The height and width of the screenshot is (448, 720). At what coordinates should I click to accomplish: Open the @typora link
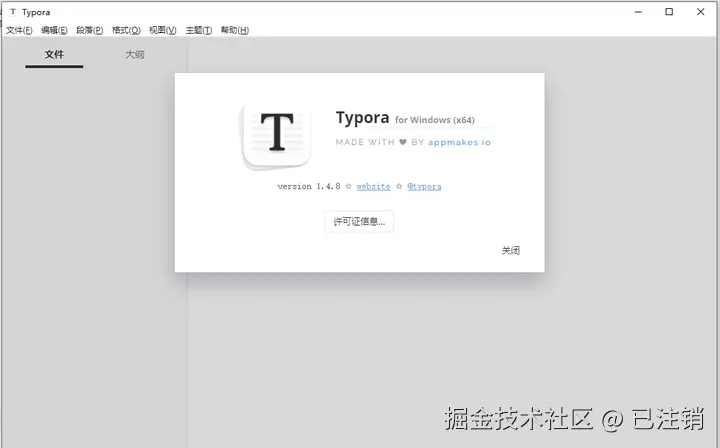pos(424,186)
